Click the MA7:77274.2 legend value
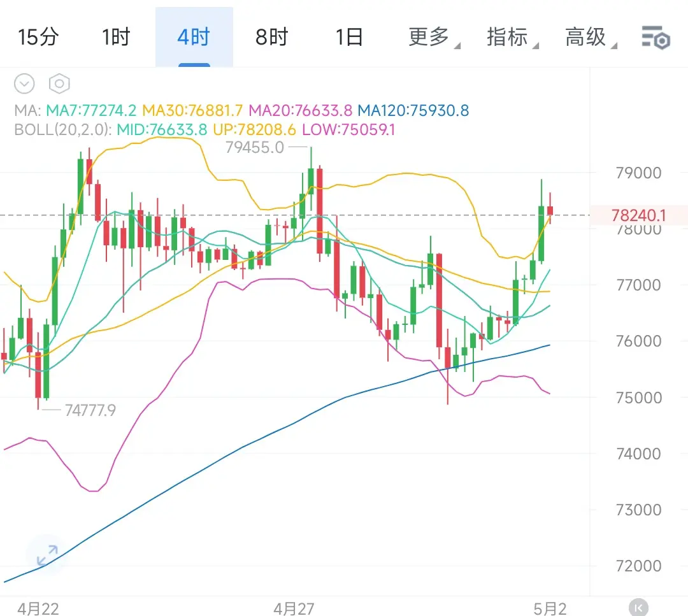Screen dimensions: 688x616 91,110
